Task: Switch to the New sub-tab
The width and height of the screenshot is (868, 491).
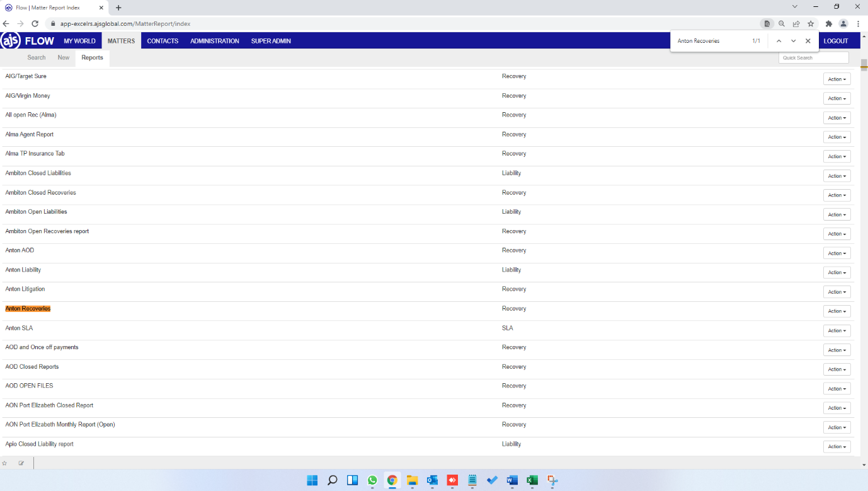Action: coord(64,57)
